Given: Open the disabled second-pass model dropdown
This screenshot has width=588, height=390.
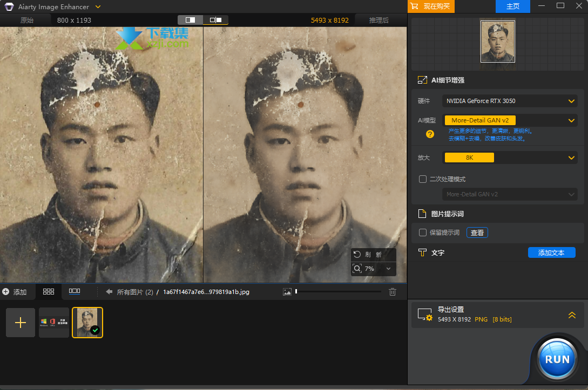Looking at the screenshot, I should click(510, 194).
